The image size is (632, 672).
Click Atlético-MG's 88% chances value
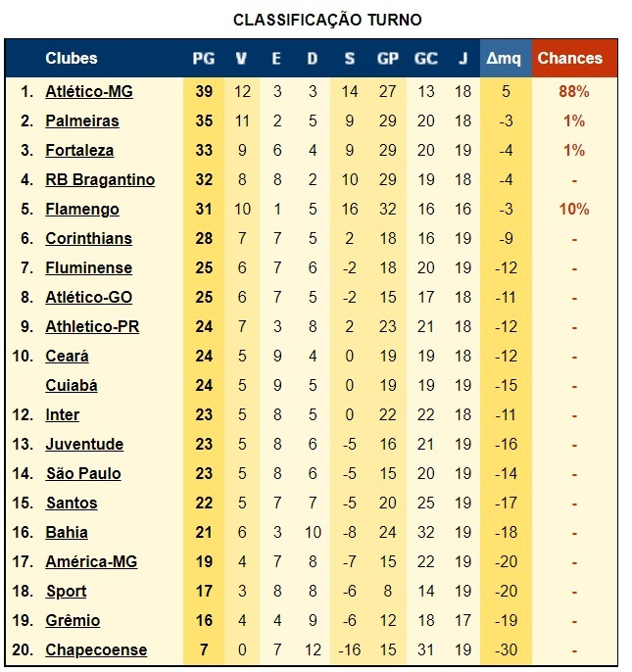[x=574, y=91]
